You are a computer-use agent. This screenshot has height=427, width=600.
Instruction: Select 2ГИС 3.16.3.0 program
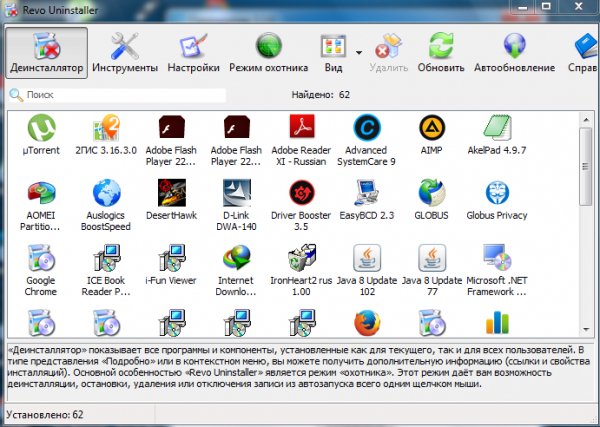point(106,135)
